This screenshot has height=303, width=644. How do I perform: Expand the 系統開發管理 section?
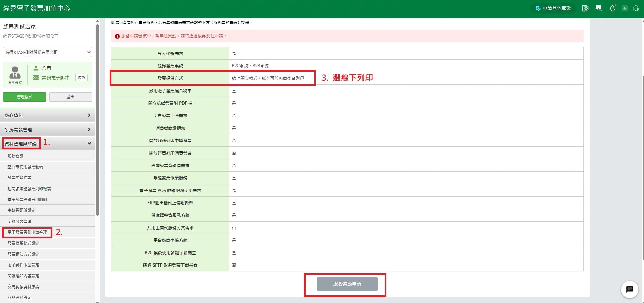(47, 129)
